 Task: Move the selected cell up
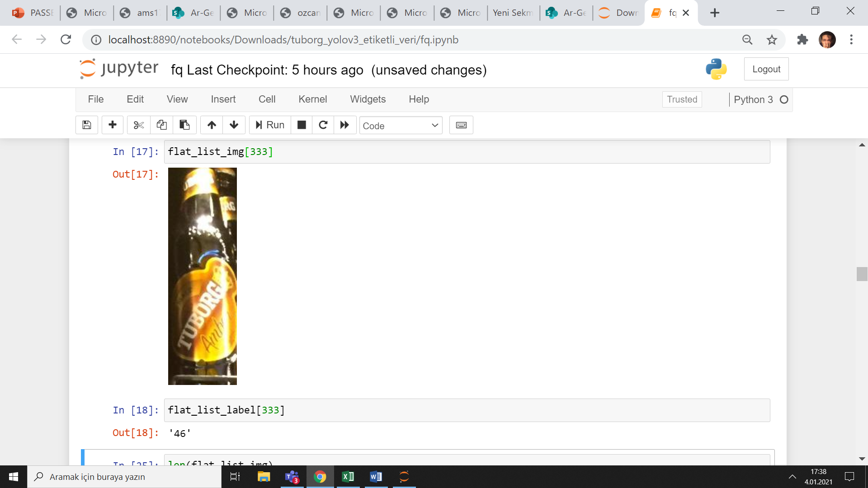pos(211,125)
